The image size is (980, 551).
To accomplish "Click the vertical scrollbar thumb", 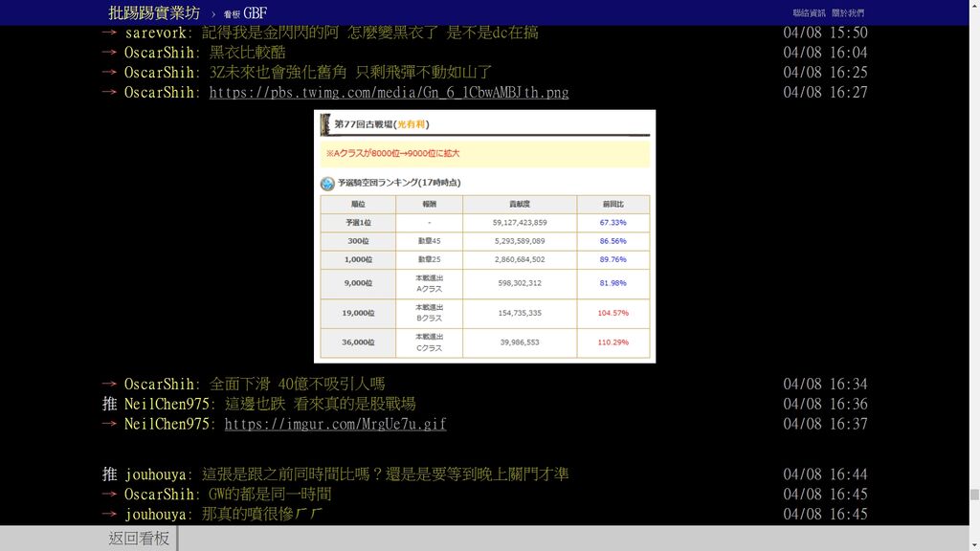I will pyautogui.click(x=974, y=495).
